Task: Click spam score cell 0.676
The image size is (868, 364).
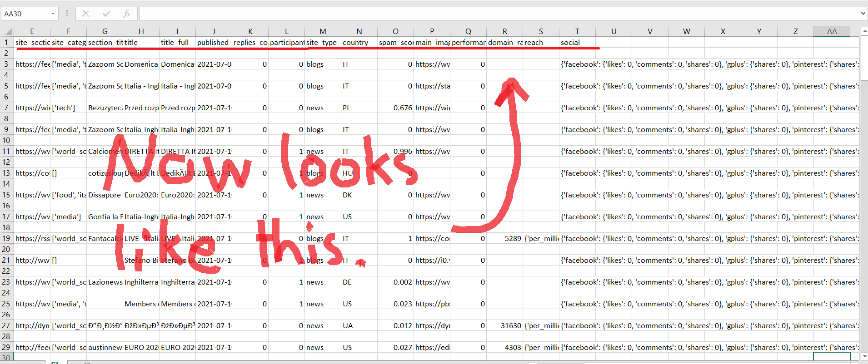Action: [x=395, y=108]
